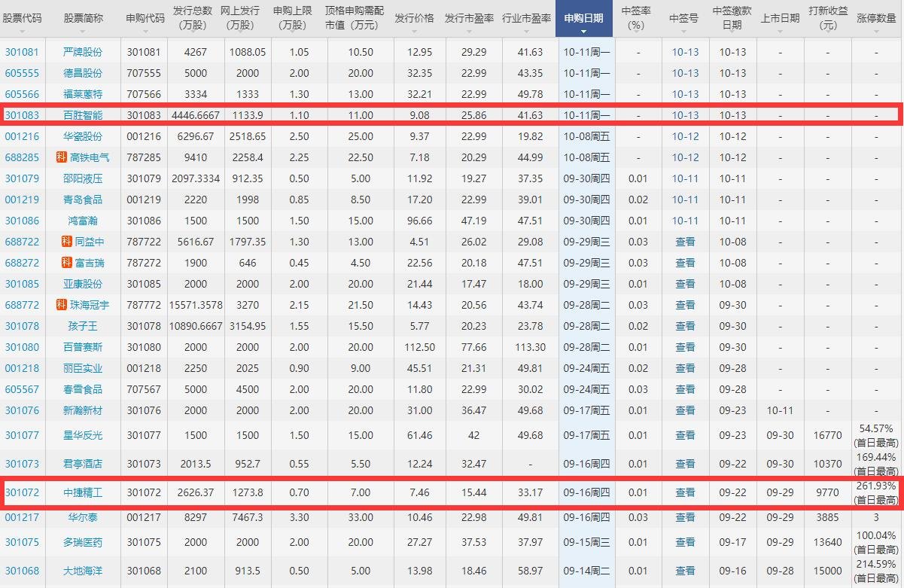Sort by the 发行市盈率 column header
The height and width of the screenshot is (588, 904).
click(x=470, y=18)
